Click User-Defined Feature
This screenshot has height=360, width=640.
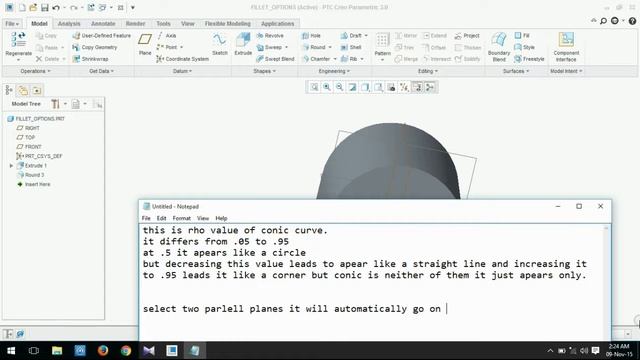(x=102, y=36)
